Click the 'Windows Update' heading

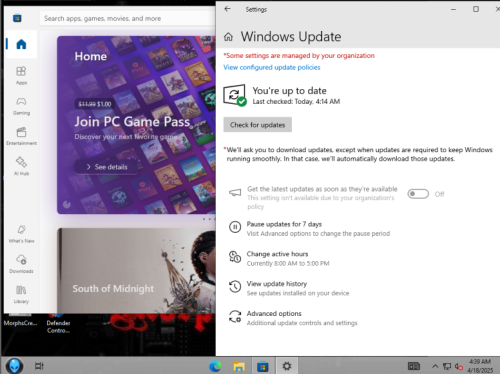coord(291,36)
